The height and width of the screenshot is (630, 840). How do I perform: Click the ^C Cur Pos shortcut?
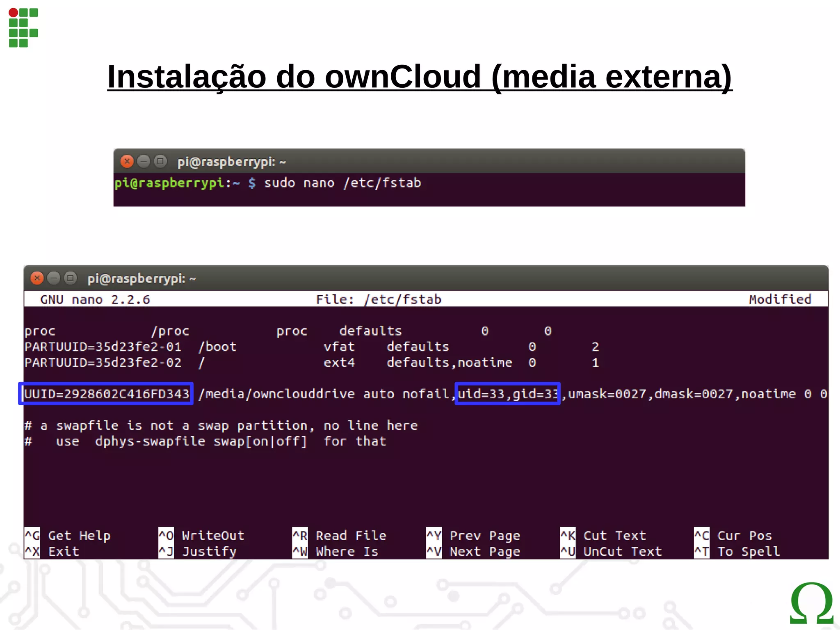click(733, 536)
